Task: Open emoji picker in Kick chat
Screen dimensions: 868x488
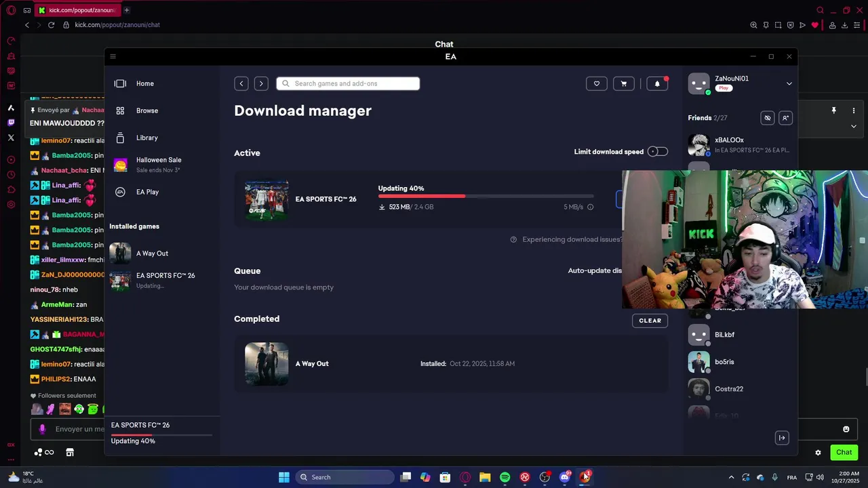Action: pyautogui.click(x=846, y=429)
